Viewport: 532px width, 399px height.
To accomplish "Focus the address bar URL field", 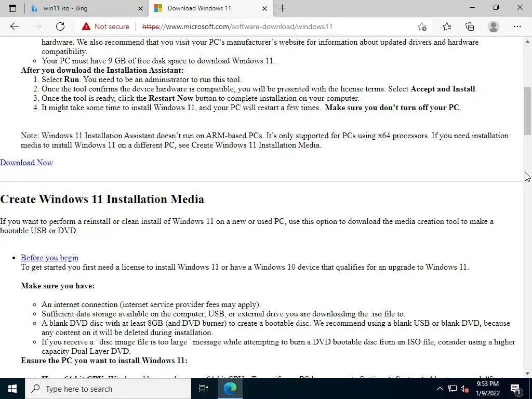I will click(x=237, y=26).
